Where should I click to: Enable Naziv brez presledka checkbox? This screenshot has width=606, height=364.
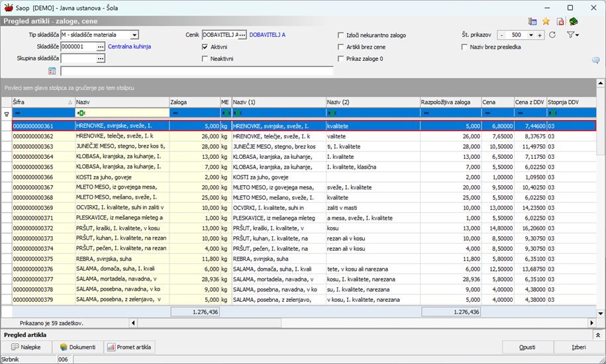coord(464,47)
